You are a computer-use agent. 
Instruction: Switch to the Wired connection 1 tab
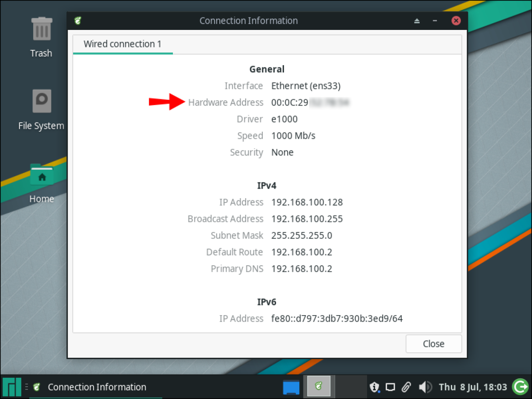pyautogui.click(x=123, y=44)
